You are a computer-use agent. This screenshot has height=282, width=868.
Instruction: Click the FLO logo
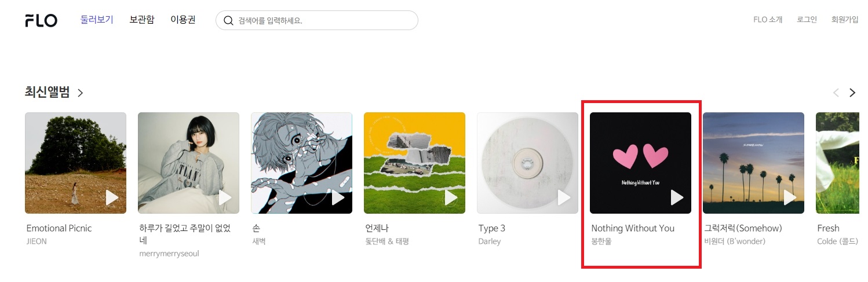pos(41,20)
